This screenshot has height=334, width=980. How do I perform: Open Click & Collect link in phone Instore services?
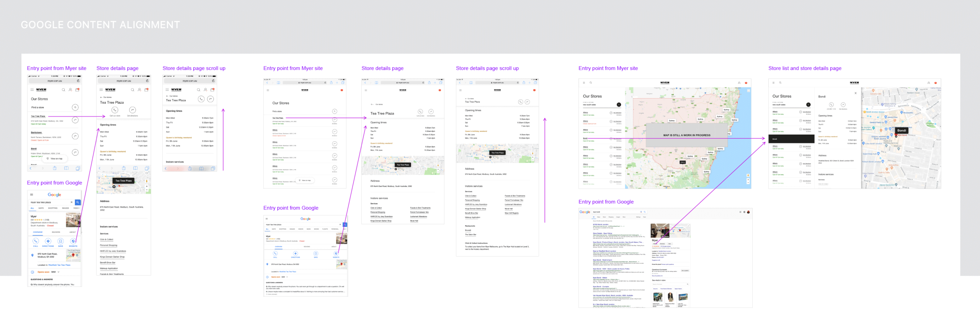(107, 239)
